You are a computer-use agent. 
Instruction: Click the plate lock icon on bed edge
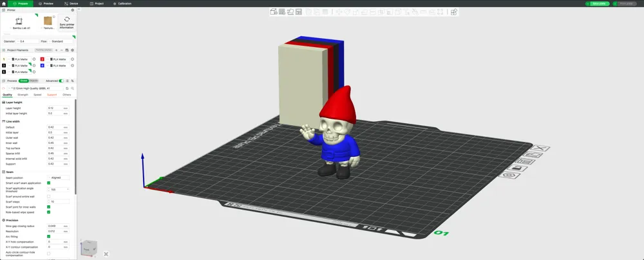516,168
